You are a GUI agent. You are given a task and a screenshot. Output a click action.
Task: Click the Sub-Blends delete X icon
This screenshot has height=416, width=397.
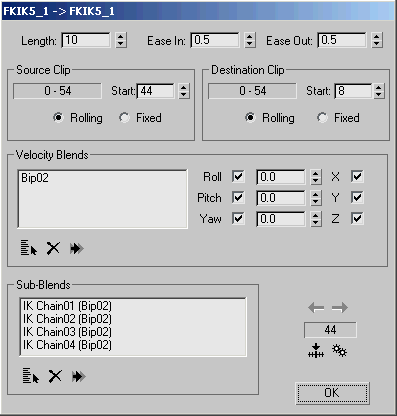tap(55, 376)
